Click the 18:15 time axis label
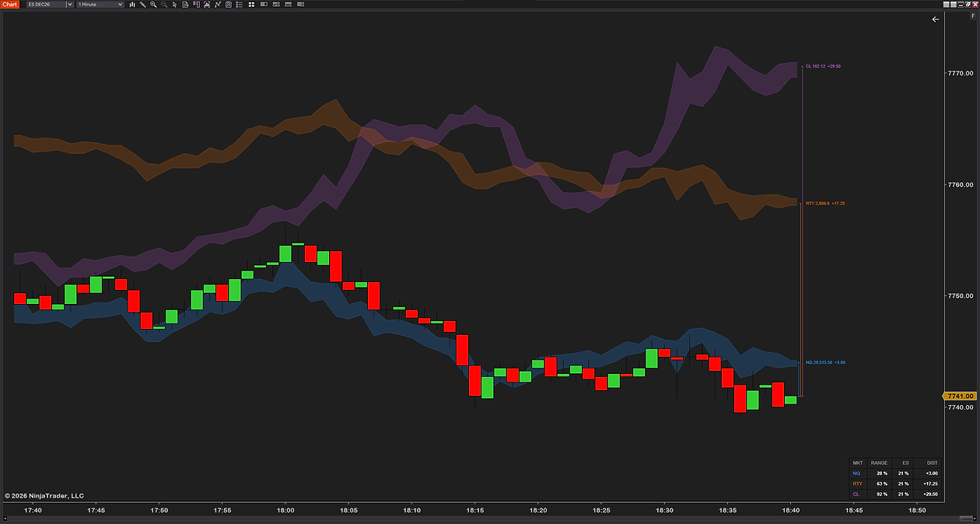980x524 pixels. [x=475, y=510]
